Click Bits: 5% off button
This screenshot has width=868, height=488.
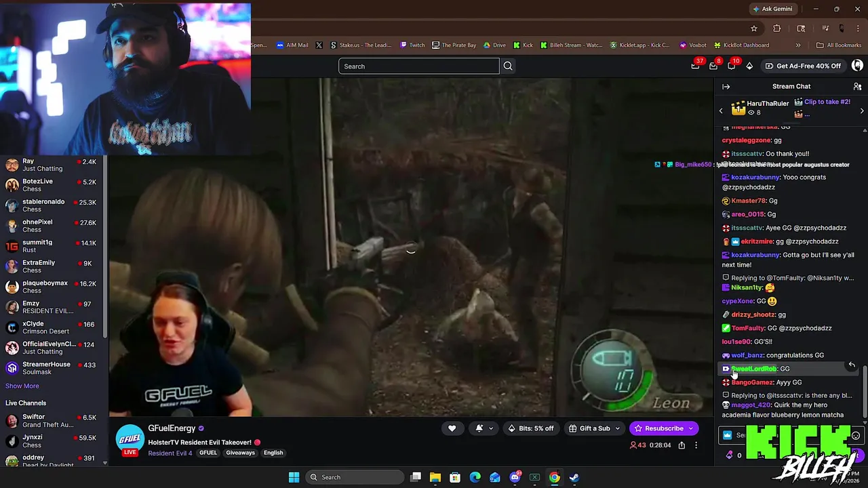530,428
